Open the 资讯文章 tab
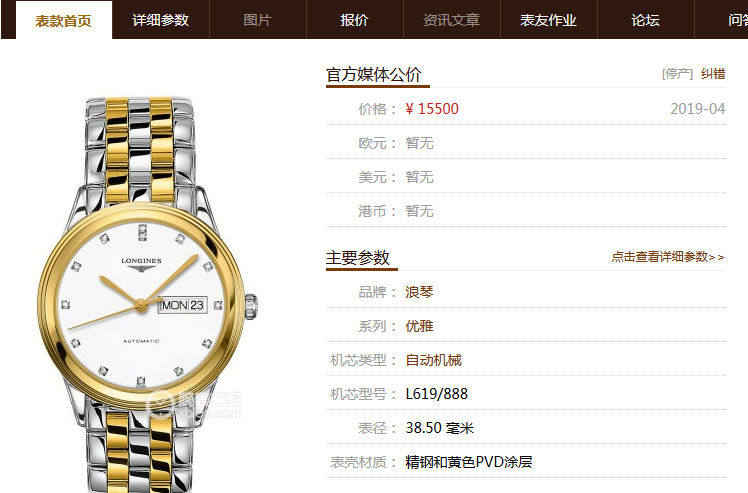 451,20
